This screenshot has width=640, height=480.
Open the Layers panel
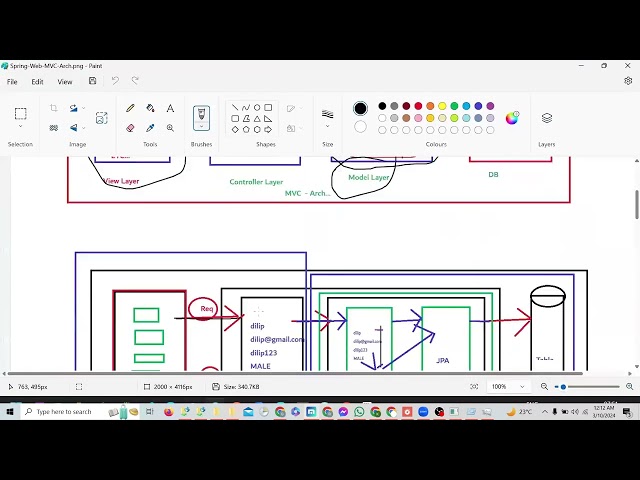pos(547,118)
